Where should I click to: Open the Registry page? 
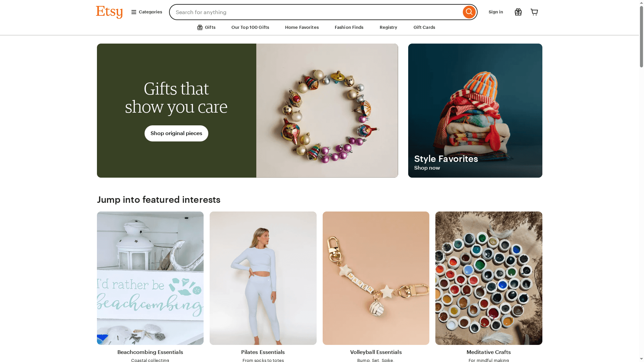tap(388, 27)
